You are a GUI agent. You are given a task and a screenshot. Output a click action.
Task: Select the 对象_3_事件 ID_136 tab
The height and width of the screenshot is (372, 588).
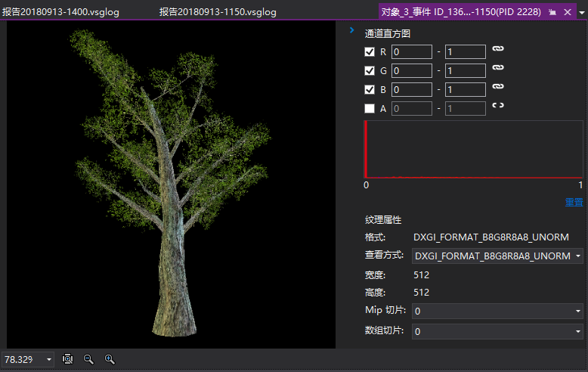[461, 12]
